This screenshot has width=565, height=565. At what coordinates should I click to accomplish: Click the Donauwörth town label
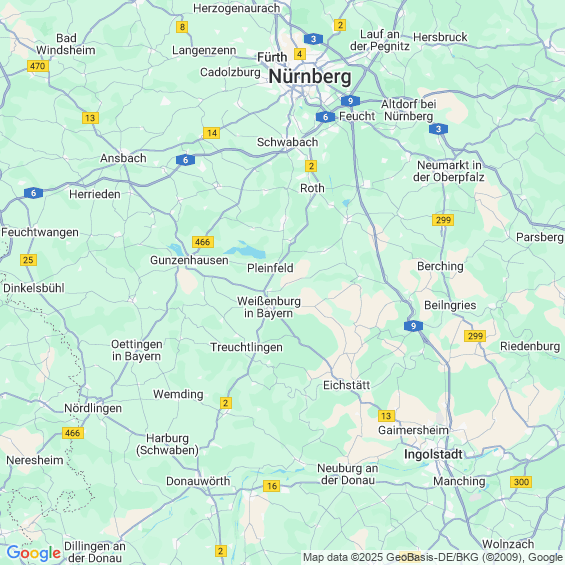click(x=198, y=481)
